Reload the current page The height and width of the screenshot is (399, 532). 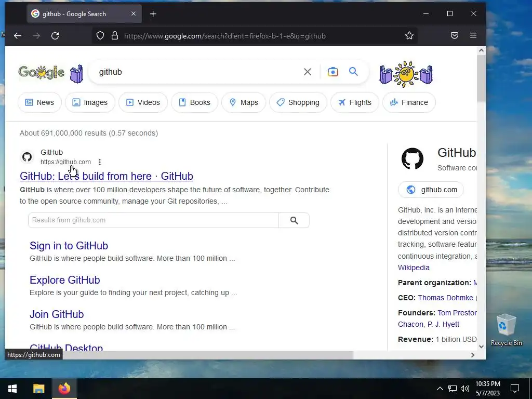(x=55, y=36)
